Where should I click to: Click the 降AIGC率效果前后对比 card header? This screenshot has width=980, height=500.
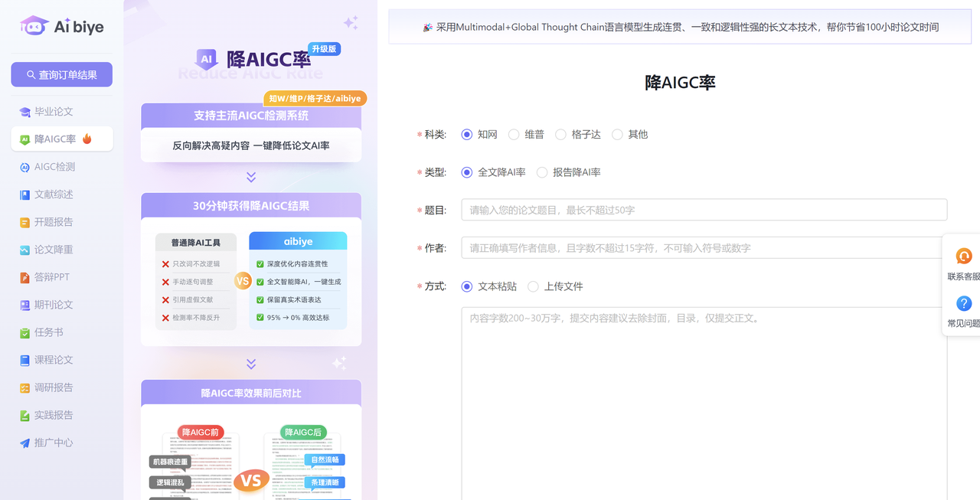[251, 393]
